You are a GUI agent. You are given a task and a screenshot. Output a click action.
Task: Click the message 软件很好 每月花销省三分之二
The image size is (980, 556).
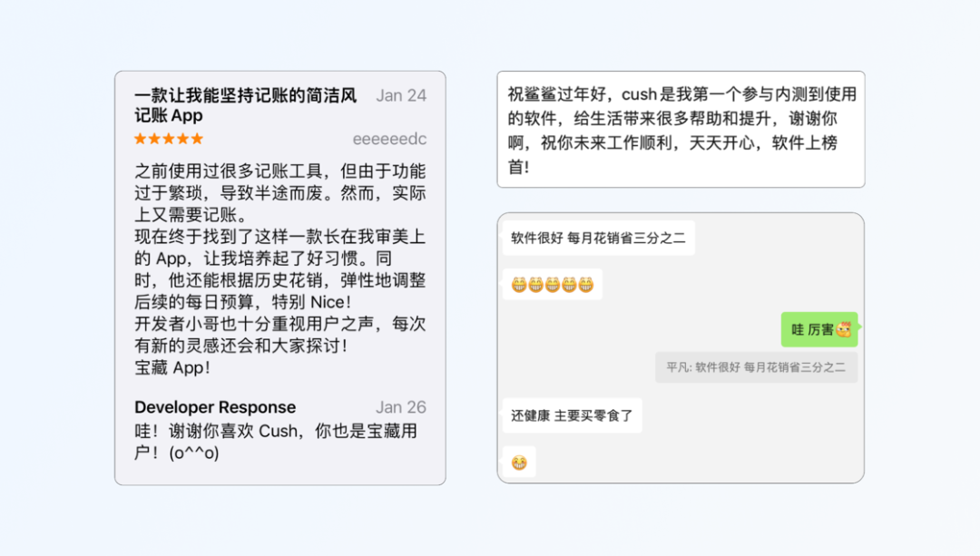599,238
